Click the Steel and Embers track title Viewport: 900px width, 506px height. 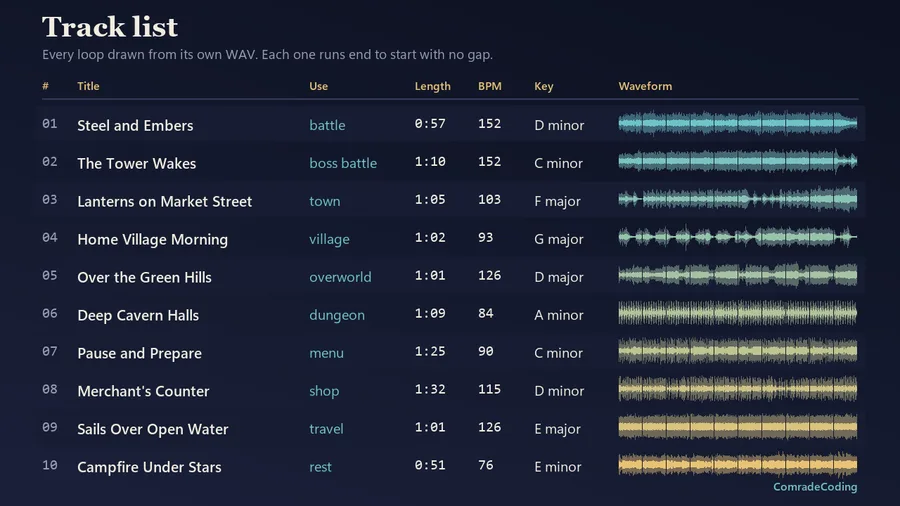[x=135, y=125]
